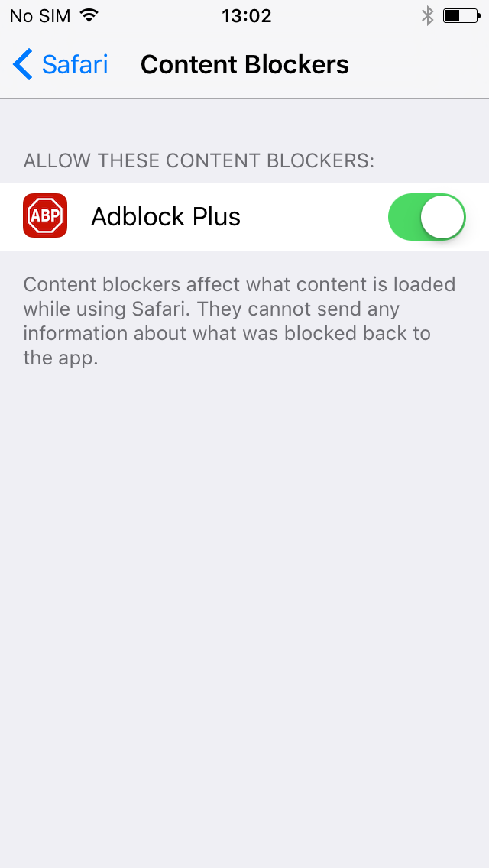Tap the word Safari in navigation bar
Viewport: 489px width, 868px height.
[75, 64]
